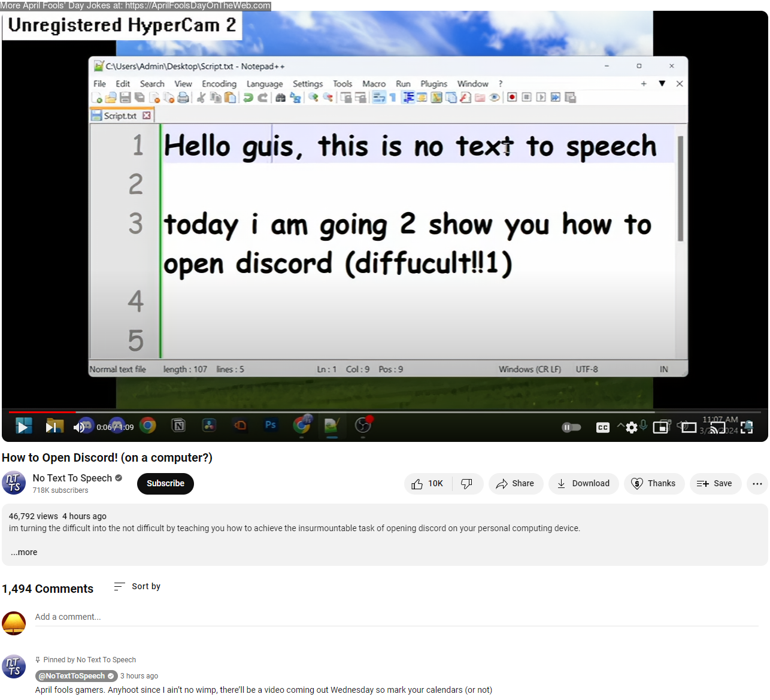
Task: Open the No Text To Speech channel name
Action: coord(72,478)
